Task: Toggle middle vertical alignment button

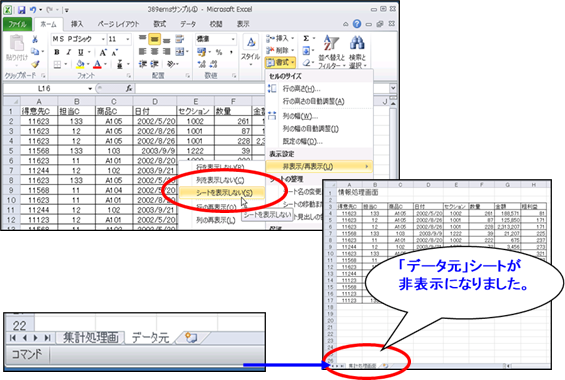Action: (x=155, y=39)
